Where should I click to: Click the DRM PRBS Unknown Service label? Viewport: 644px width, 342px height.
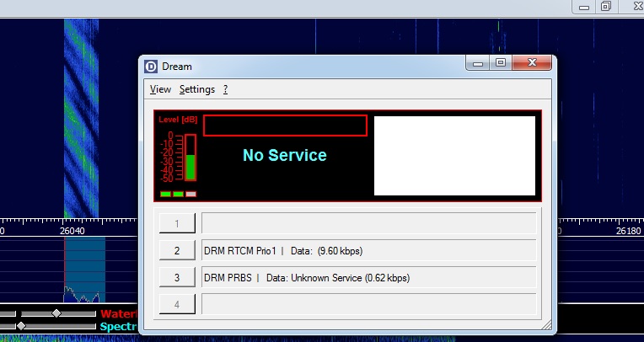coord(369,277)
